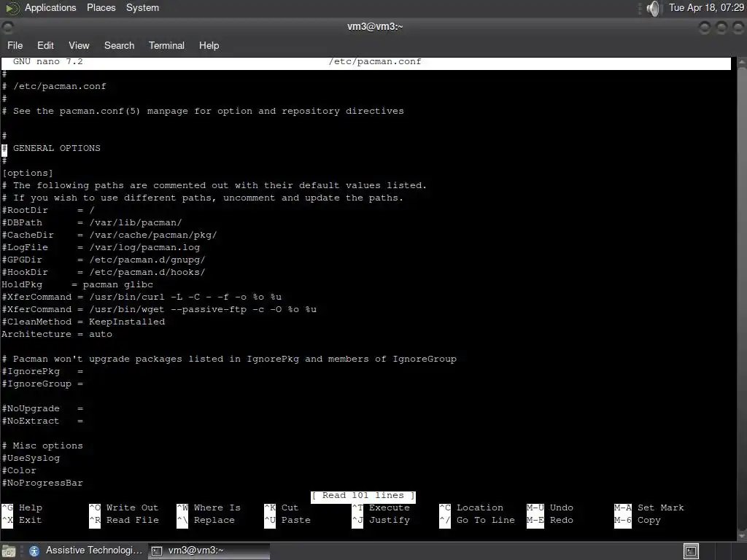The width and height of the screenshot is (747, 560).
Task: Click the ^G Help shortcut label
Action: [x=22, y=507]
